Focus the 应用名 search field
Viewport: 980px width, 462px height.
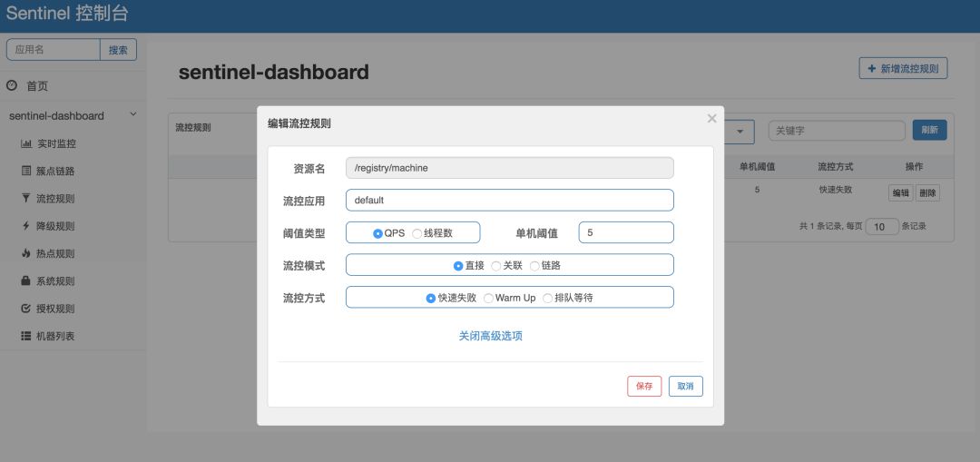[54, 50]
